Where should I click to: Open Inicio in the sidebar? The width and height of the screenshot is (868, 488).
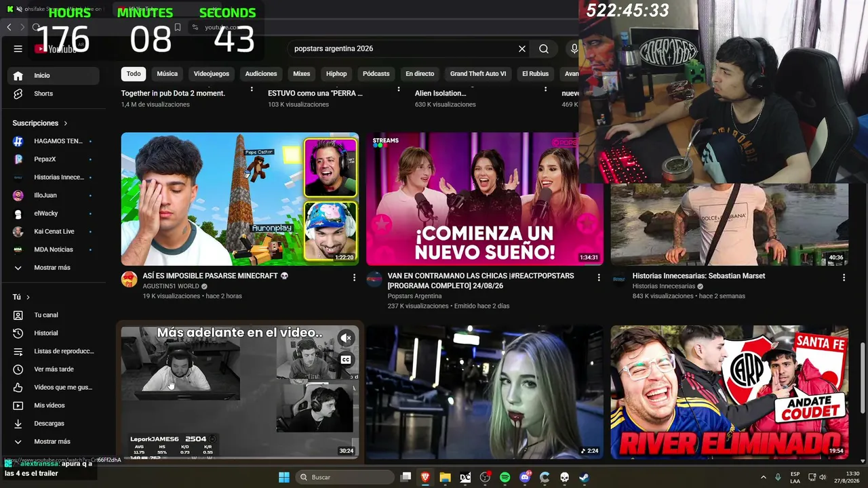[x=53, y=75]
